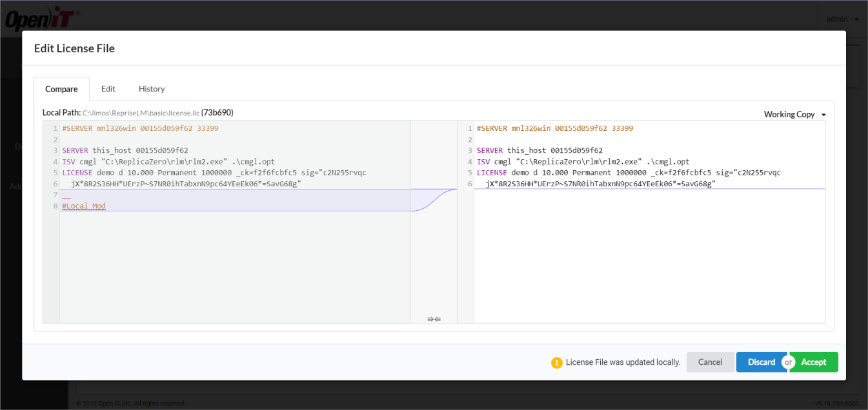Open the History tab
The image size is (868, 410).
click(x=152, y=89)
